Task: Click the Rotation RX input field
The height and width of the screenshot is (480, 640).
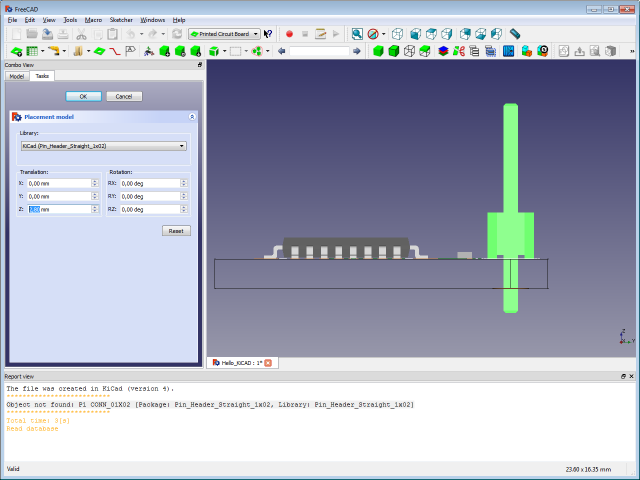Action: (x=150, y=184)
